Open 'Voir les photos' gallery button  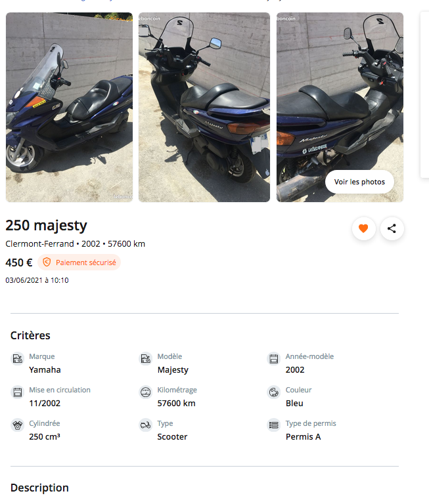point(359,182)
